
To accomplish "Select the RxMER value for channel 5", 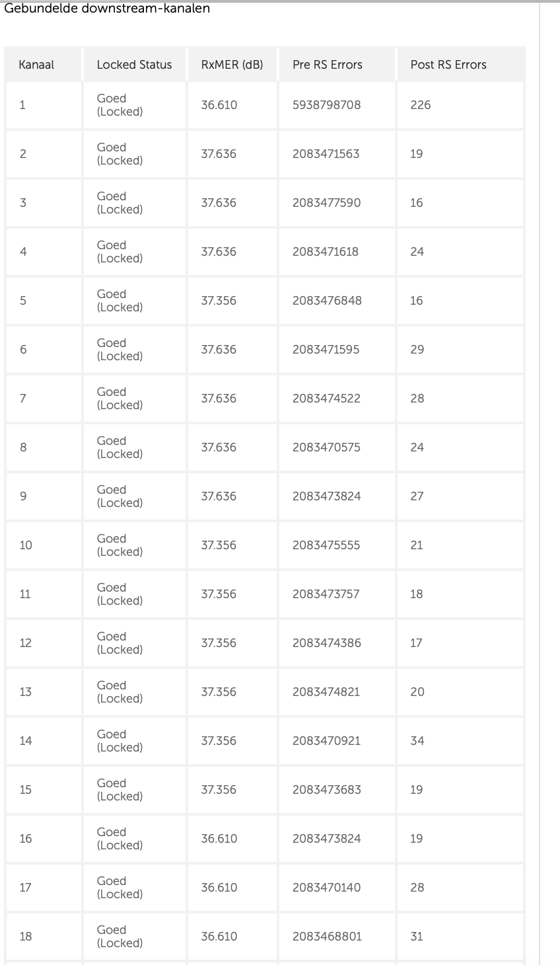I will [x=219, y=301].
